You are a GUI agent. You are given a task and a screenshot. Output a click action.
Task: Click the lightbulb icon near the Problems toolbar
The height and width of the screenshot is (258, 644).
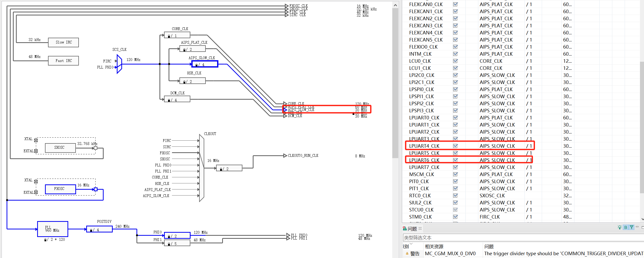pyautogui.click(x=619, y=227)
